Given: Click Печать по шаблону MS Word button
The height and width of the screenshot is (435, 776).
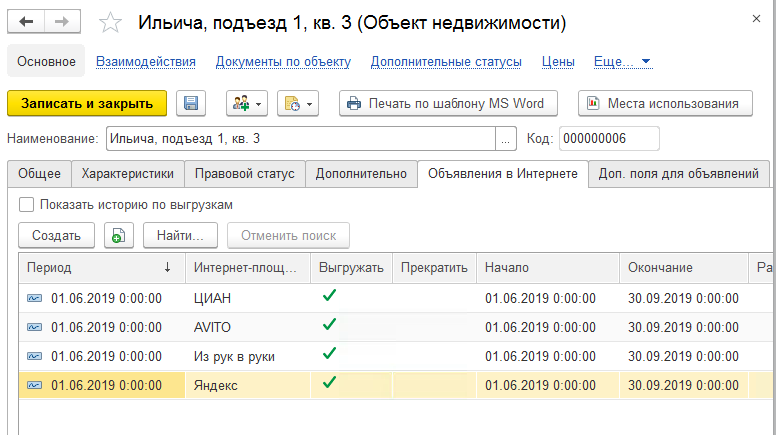Looking at the screenshot, I should [448, 103].
